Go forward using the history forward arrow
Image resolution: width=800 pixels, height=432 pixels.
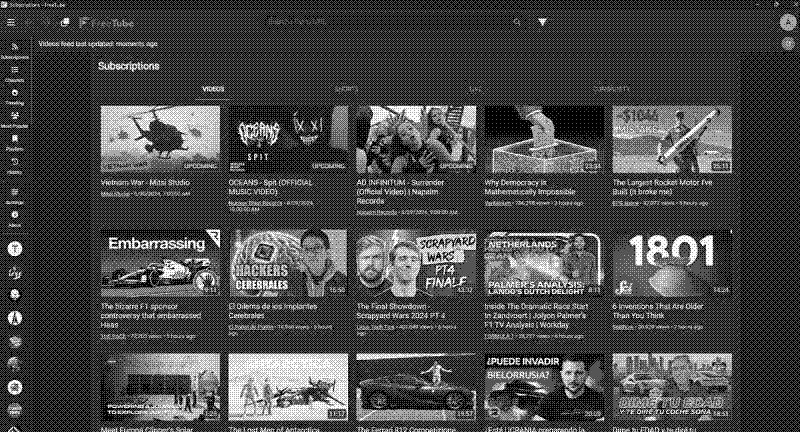[47, 22]
